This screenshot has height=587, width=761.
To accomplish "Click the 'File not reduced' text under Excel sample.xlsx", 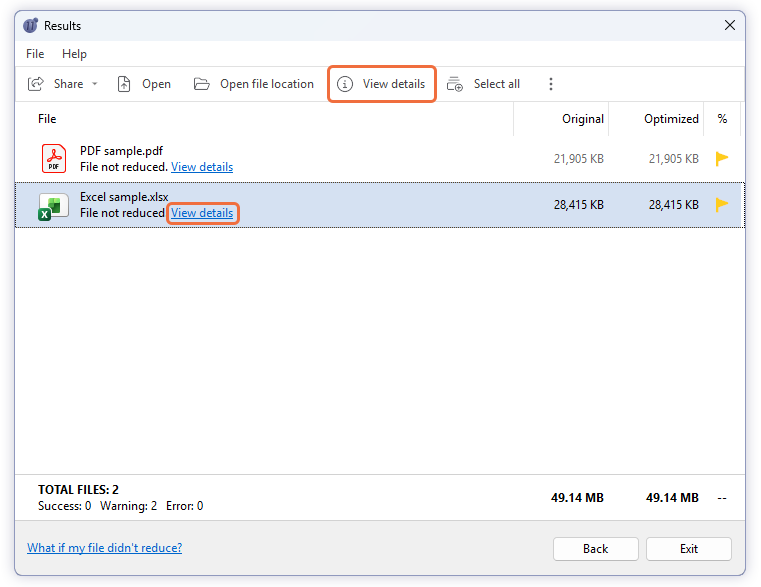I will (122, 213).
